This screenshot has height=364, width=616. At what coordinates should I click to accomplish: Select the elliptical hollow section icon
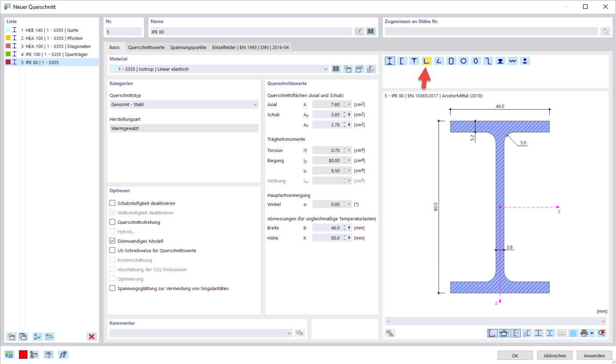tap(476, 61)
